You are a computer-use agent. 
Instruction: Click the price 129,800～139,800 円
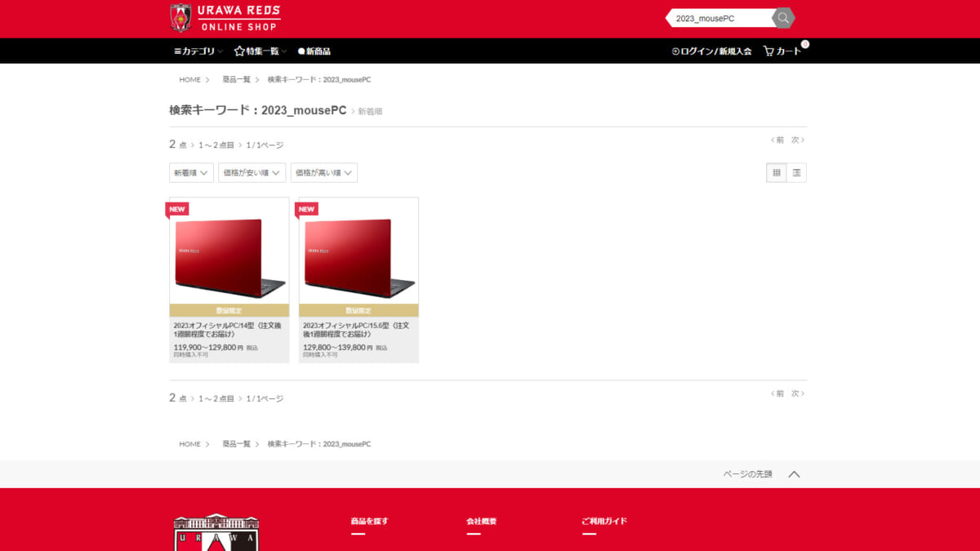tap(337, 347)
